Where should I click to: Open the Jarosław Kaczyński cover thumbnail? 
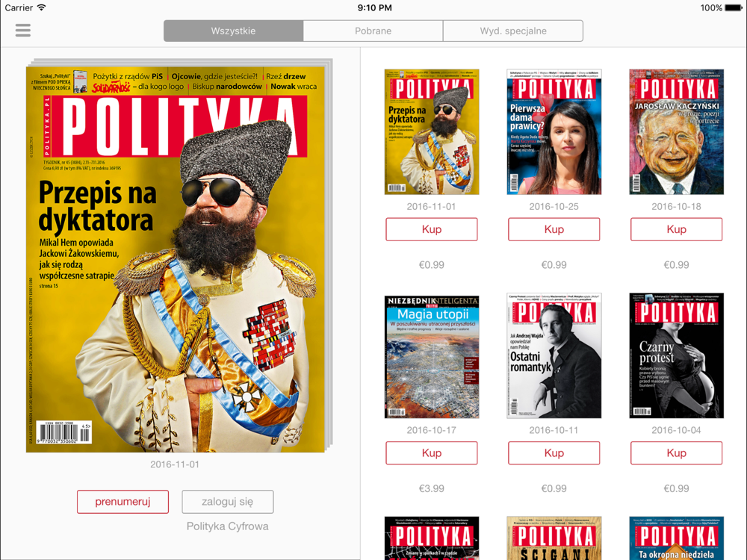[x=677, y=132]
